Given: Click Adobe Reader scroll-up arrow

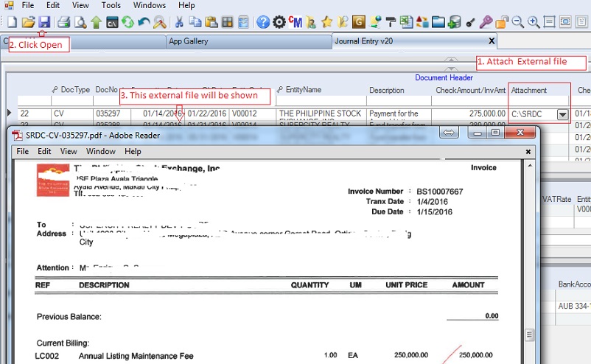Looking at the screenshot, I should [530, 165].
